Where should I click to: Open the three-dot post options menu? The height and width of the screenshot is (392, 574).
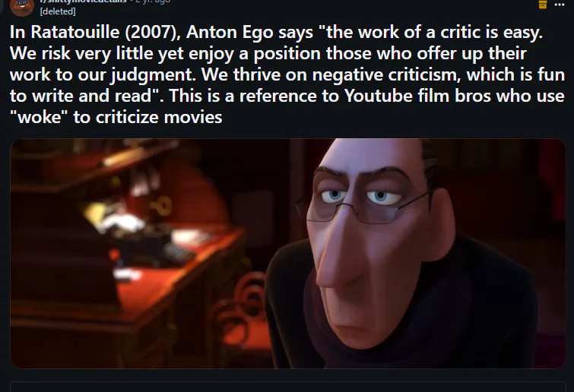tap(560, 5)
